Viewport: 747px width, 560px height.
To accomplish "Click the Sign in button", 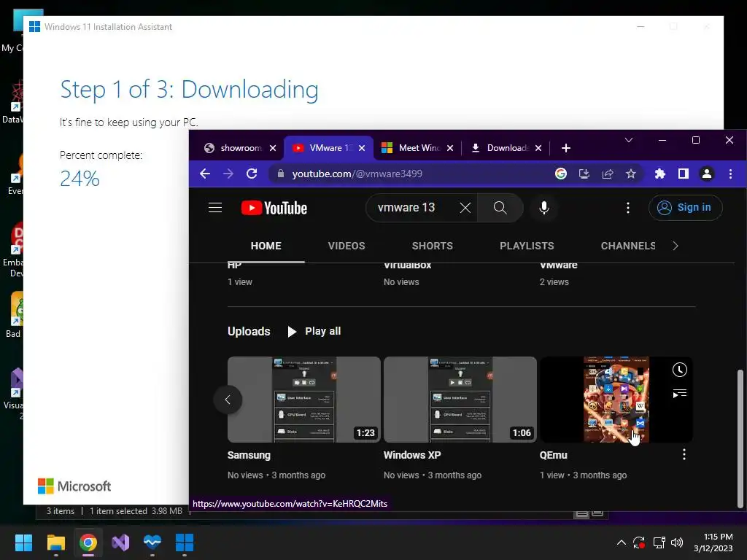I will [x=685, y=208].
